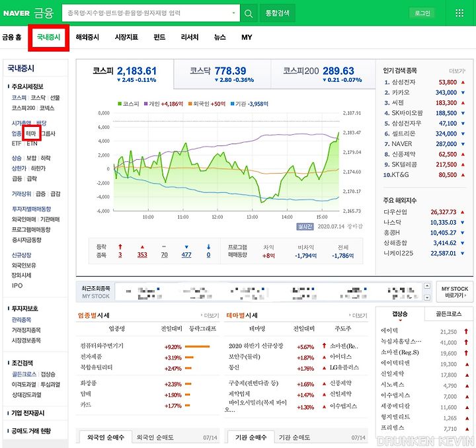Click recent stocks up arrow
The width and height of the screenshot is (476, 448).
(427, 286)
